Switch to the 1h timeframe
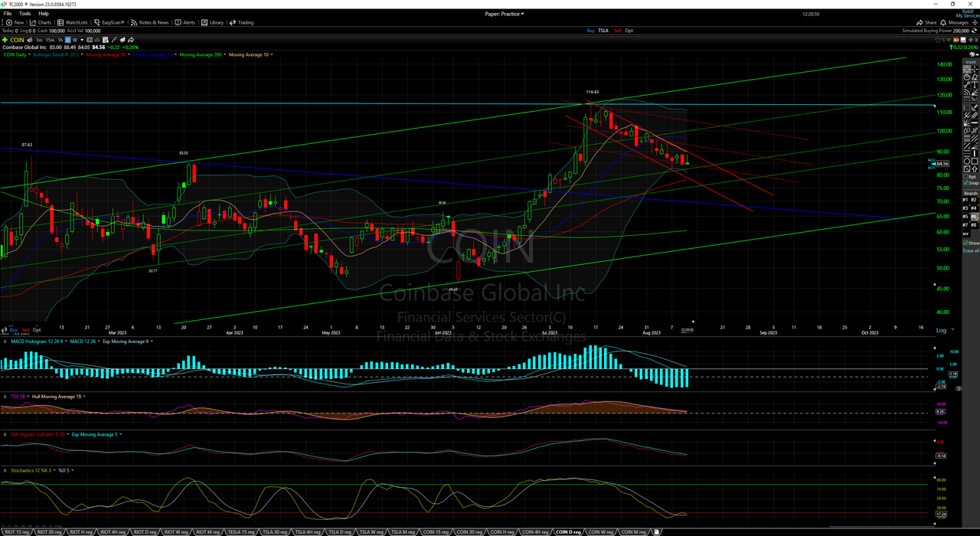Screen dimensions: 980x536 pyautogui.click(x=60, y=40)
